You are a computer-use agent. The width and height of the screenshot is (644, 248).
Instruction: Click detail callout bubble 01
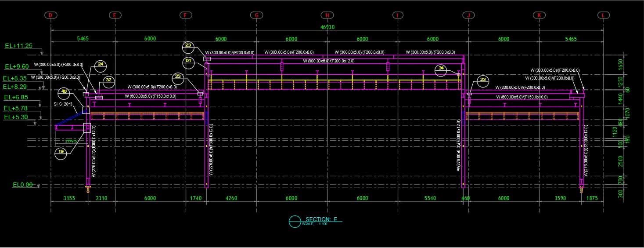pyautogui.click(x=189, y=61)
